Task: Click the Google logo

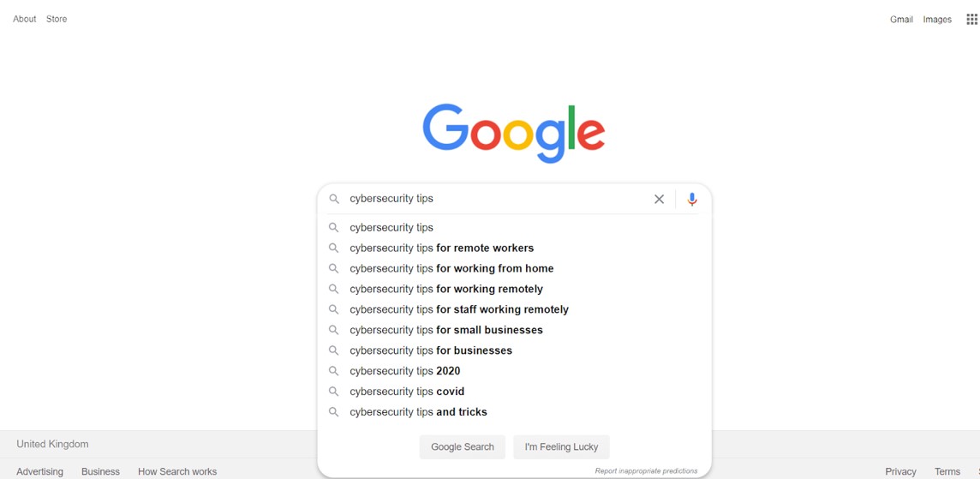Action: pyautogui.click(x=514, y=133)
